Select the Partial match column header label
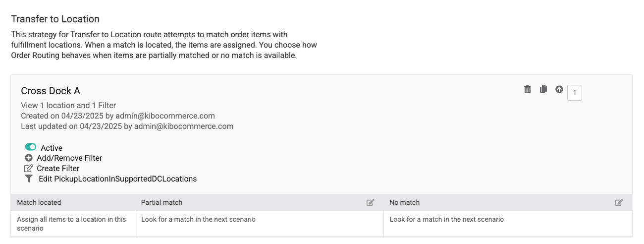644x244 pixels. tap(161, 202)
